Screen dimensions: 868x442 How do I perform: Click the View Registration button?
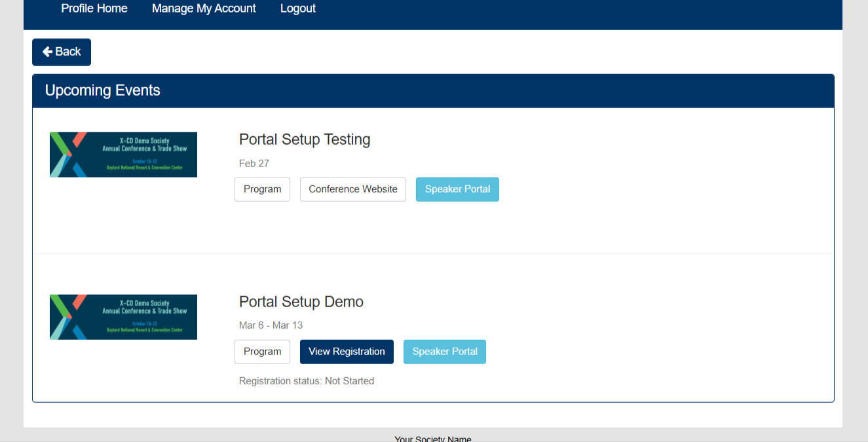[347, 352]
